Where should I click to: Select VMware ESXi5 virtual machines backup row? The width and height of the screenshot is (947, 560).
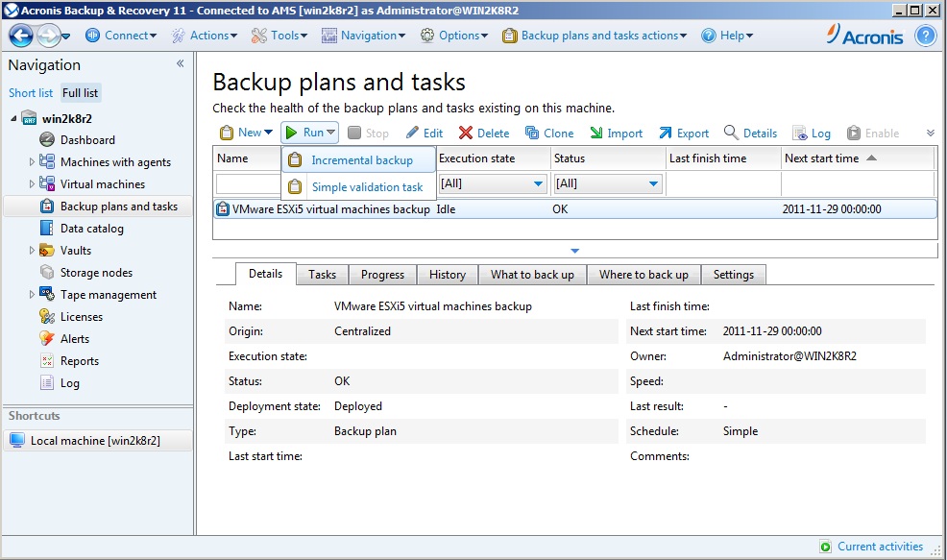(x=575, y=209)
